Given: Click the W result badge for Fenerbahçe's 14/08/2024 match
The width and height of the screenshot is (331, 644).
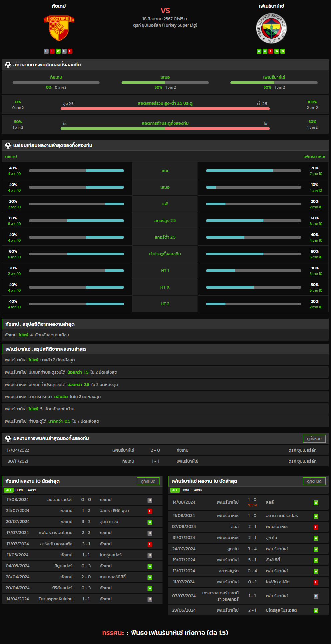Looking at the screenshot, I should pos(316,503).
